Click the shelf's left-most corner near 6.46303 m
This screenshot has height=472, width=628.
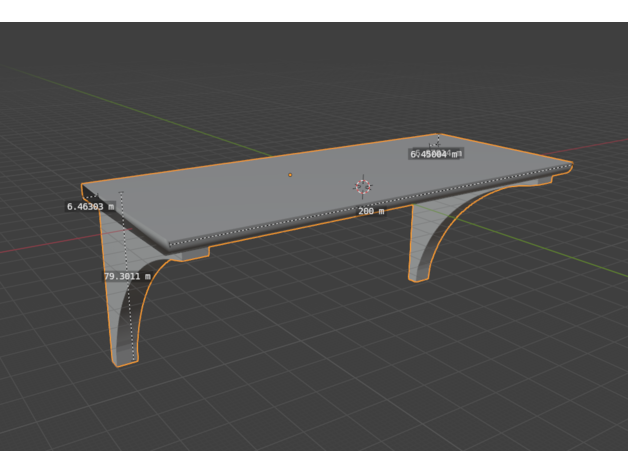coord(84,189)
